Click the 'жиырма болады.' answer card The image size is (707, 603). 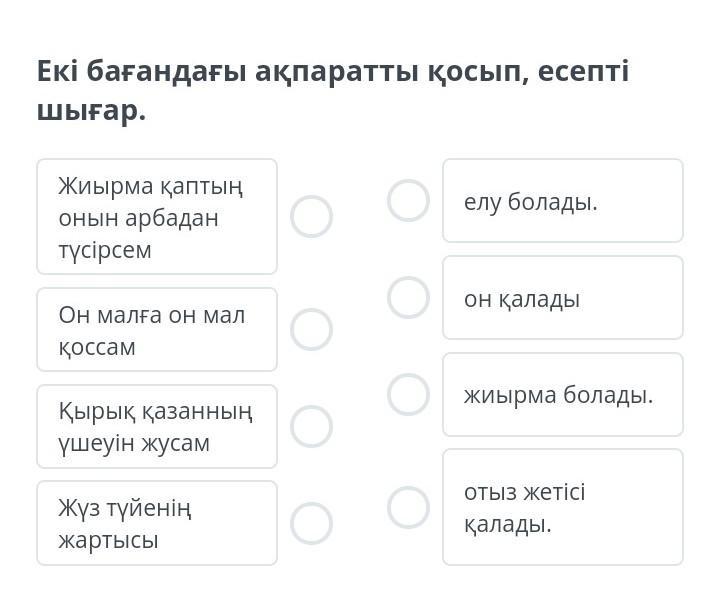tap(562, 394)
